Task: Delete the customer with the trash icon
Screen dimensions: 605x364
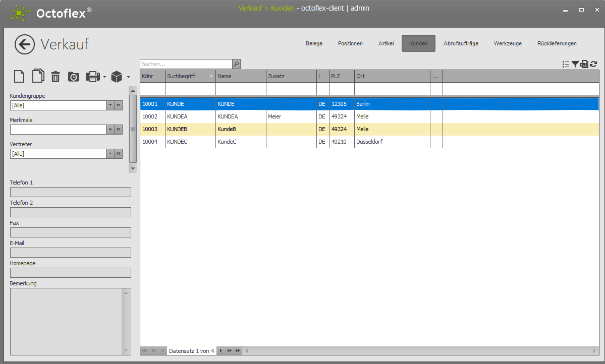Action: [x=56, y=77]
